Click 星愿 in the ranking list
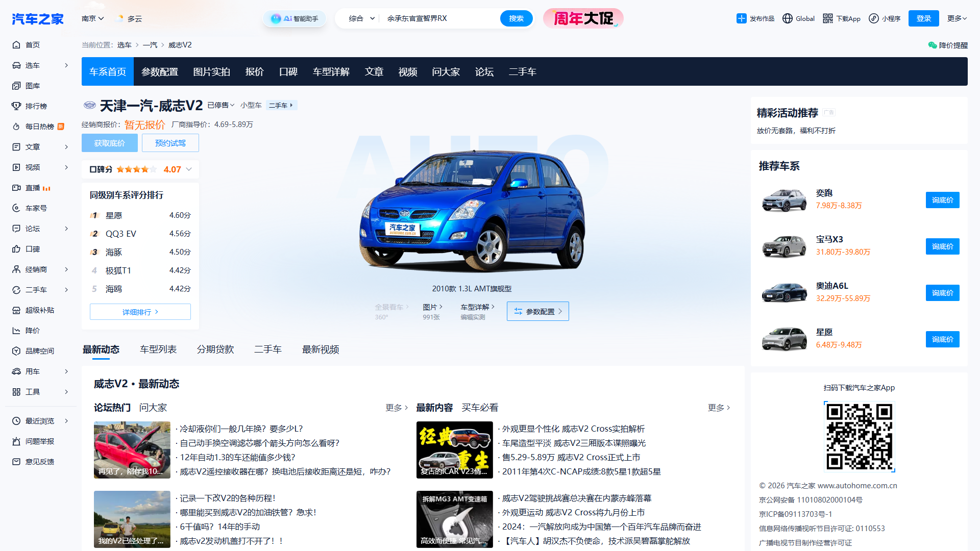 point(114,215)
